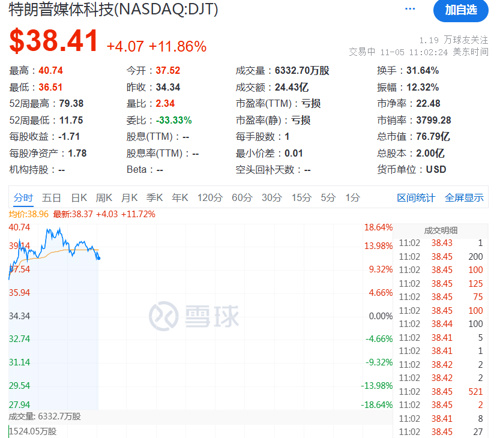Image resolution: width=500 pixels, height=438 pixels.
Task: Click the 量比 value 2.34
Action: point(165,104)
